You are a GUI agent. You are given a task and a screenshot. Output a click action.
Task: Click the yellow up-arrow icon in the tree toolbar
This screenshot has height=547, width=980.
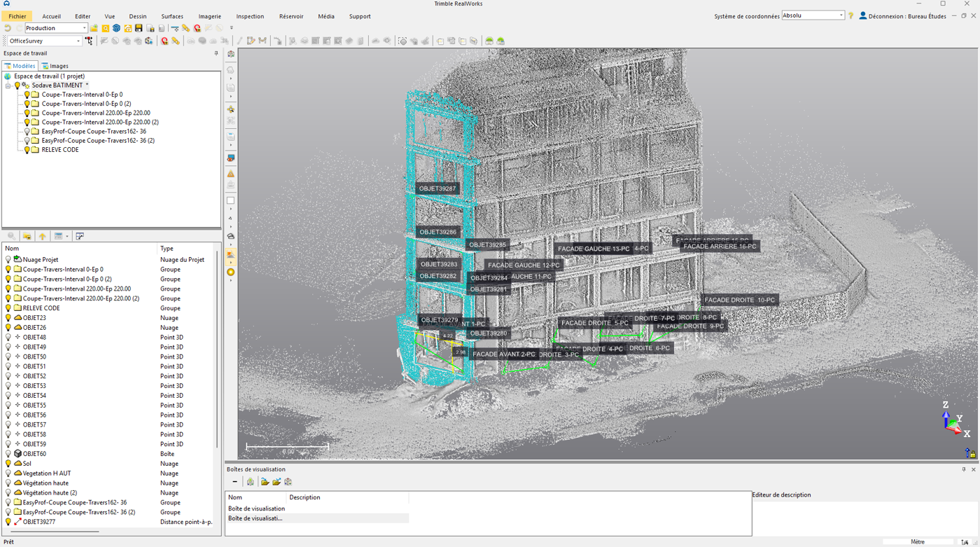[x=42, y=236]
